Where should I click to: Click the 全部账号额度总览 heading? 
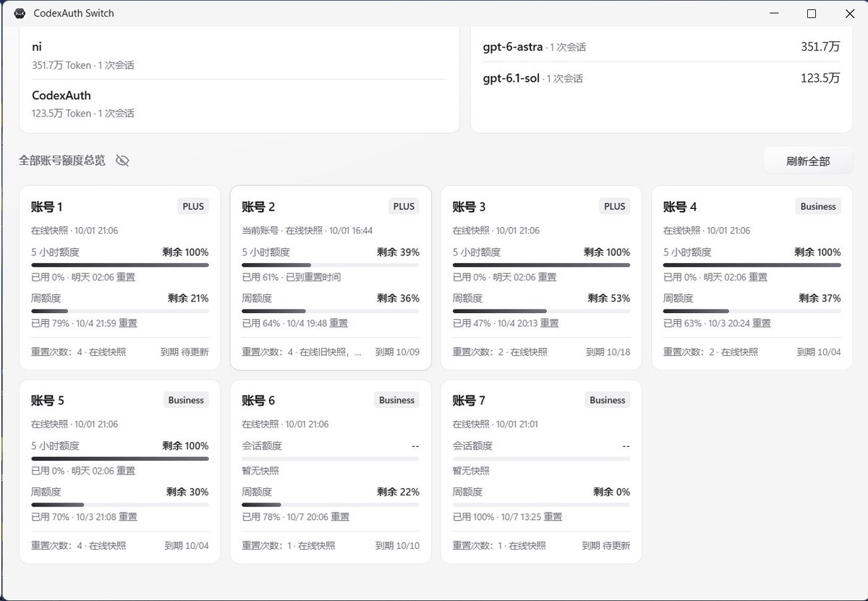tap(62, 161)
